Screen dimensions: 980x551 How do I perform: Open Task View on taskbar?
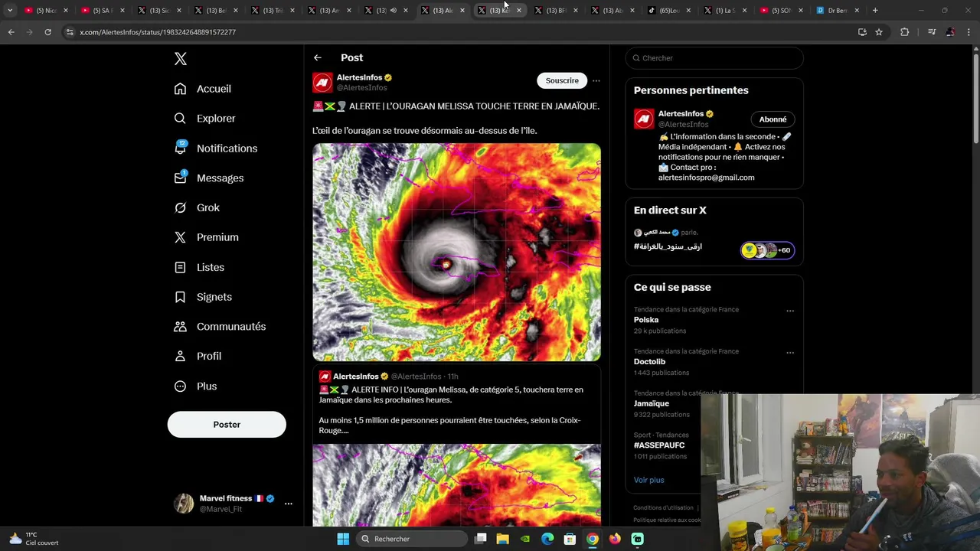(481, 539)
